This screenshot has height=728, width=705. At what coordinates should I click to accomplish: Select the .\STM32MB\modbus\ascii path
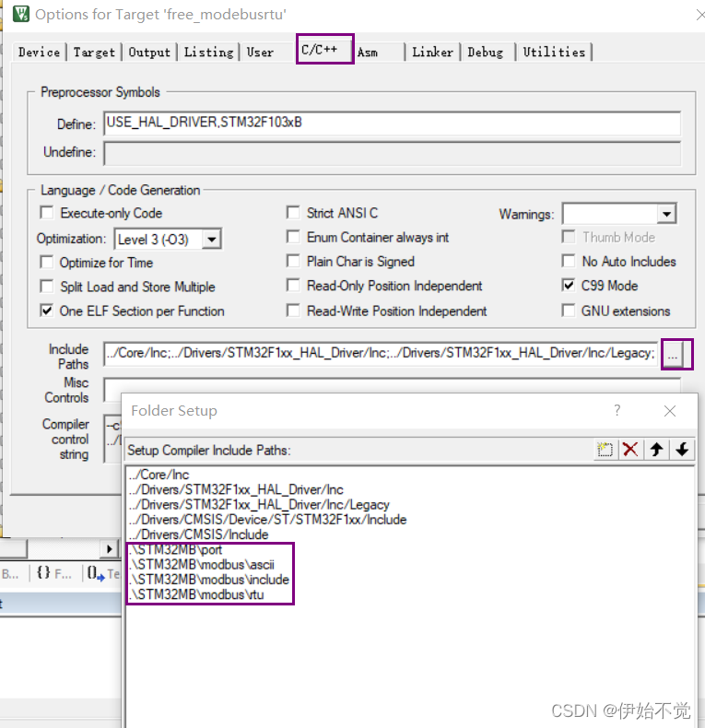tap(202, 565)
